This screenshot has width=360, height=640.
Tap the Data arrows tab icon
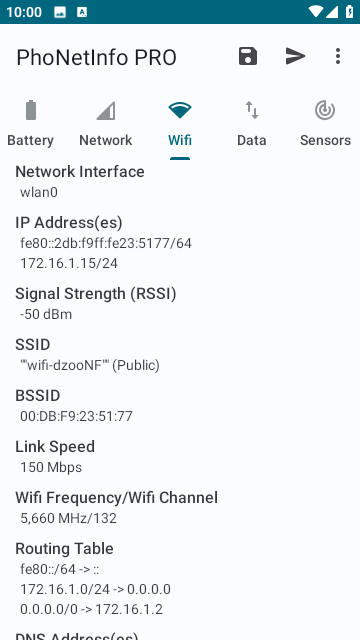click(x=252, y=110)
